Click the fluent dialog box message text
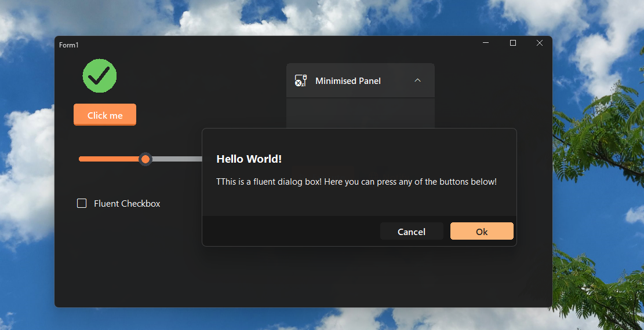 tap(356, 181)
